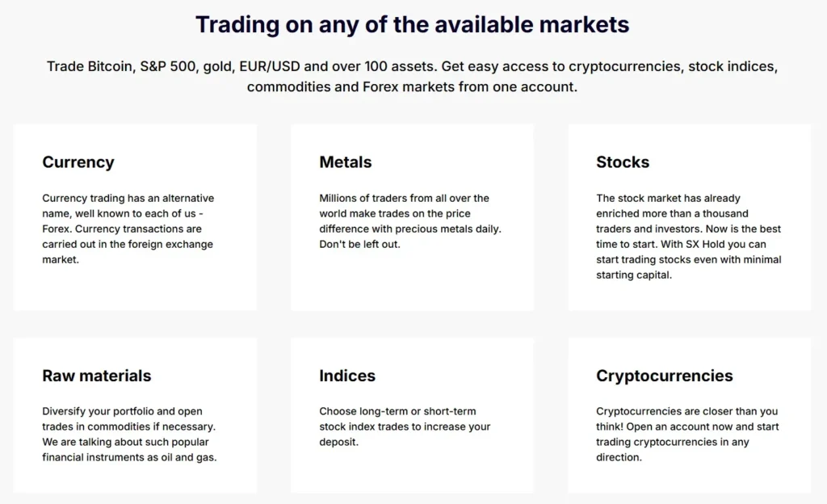This screenshot has width=827, height=504.
Task: Select the Metals card title
Action: pos(346,162)
